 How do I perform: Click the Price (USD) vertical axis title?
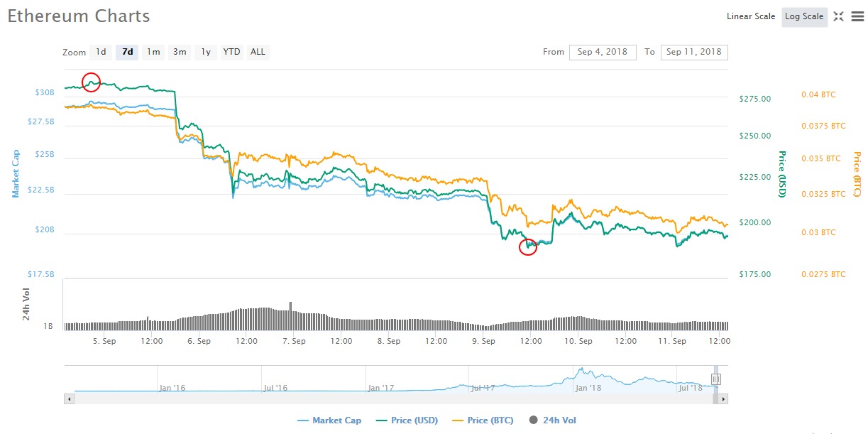tap(783, 173)
